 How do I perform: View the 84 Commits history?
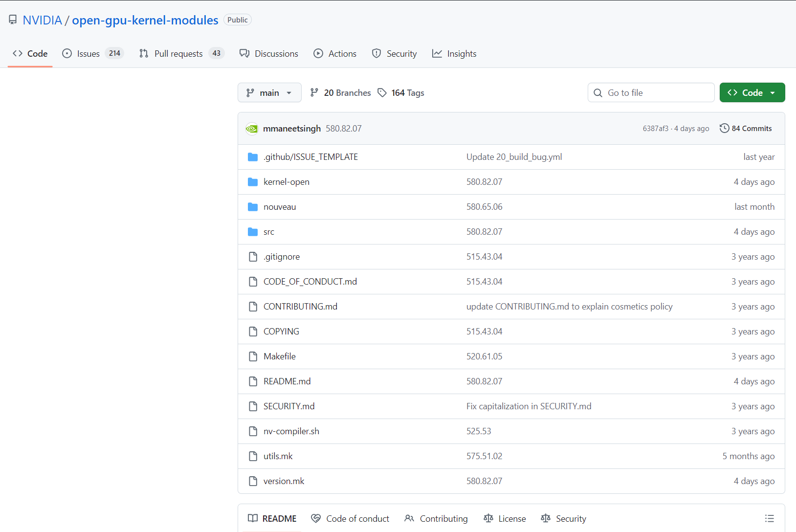pyautogui.click(x=746, y=128)
